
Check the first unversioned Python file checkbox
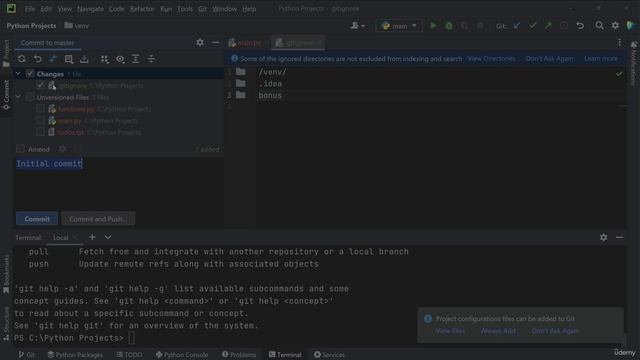coord(40,109)
